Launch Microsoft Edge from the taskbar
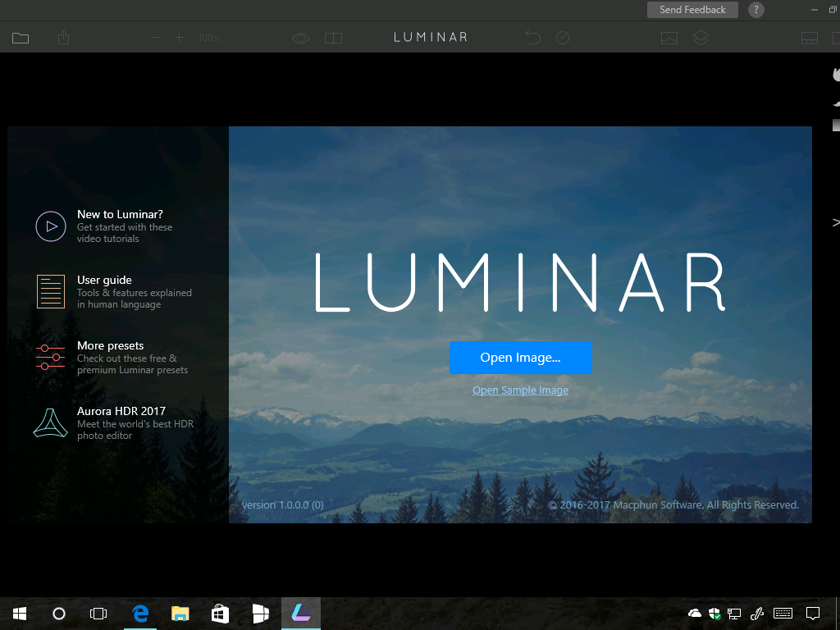 click(139, 613)
